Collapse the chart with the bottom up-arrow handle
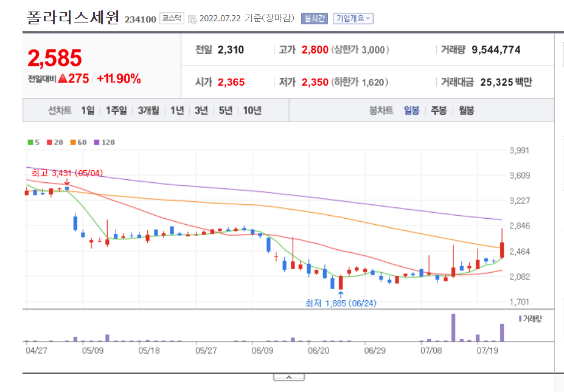The width and height of the screenshot is (564, 392). pyautogui.click(x=289, y=377)
